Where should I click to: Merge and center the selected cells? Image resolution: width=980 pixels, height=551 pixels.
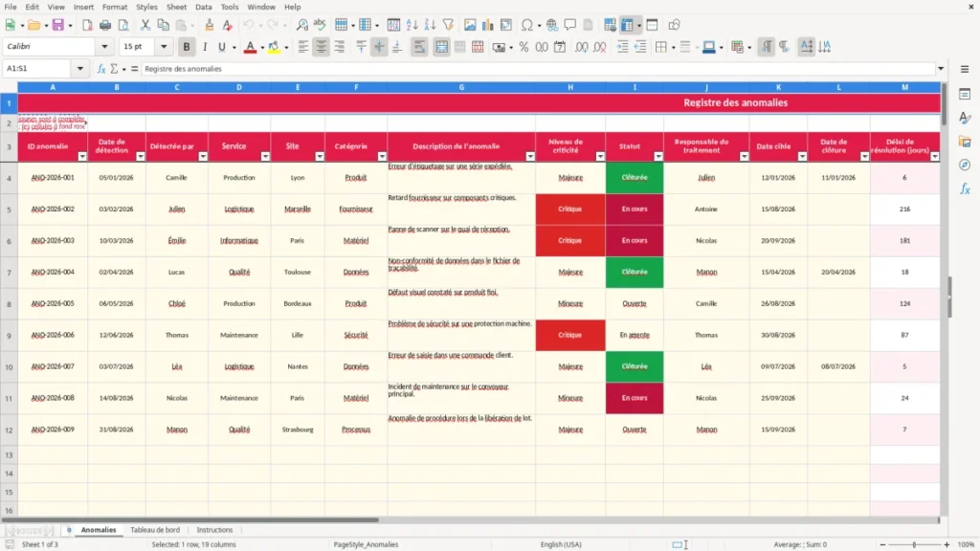441,47
